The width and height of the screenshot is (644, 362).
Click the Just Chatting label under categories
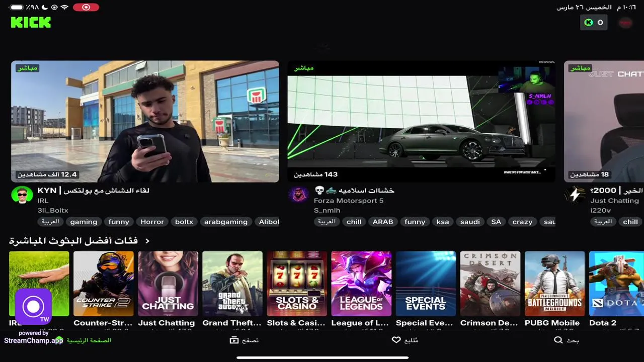point(167,323)
